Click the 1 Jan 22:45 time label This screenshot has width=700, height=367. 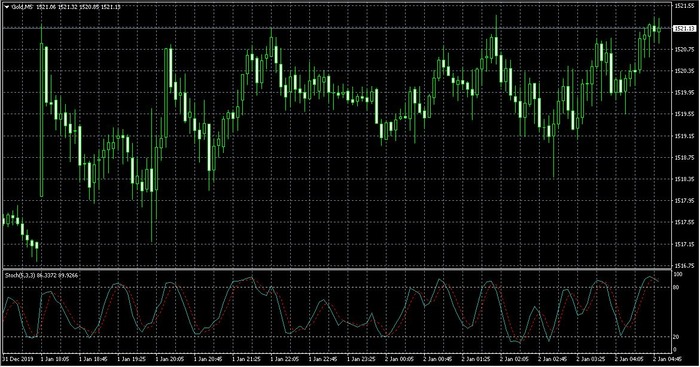(x=323, y=359)
